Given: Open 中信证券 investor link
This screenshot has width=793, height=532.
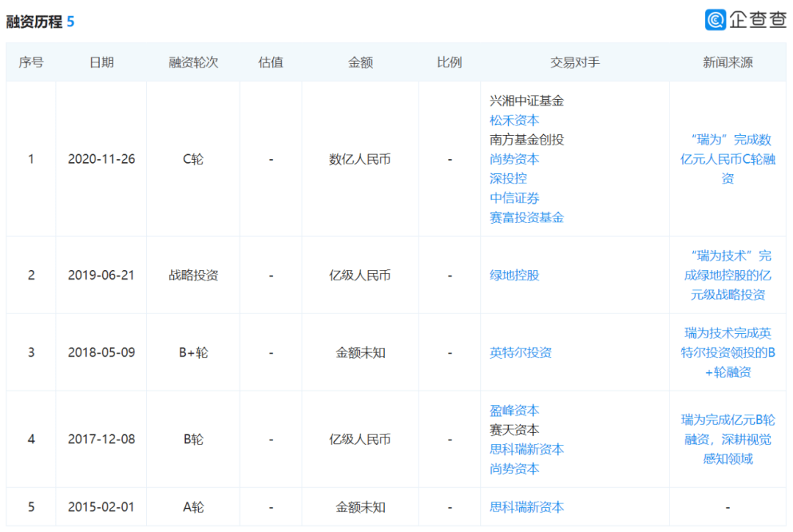Looking at the screenshot, I should tap(514, 198).
